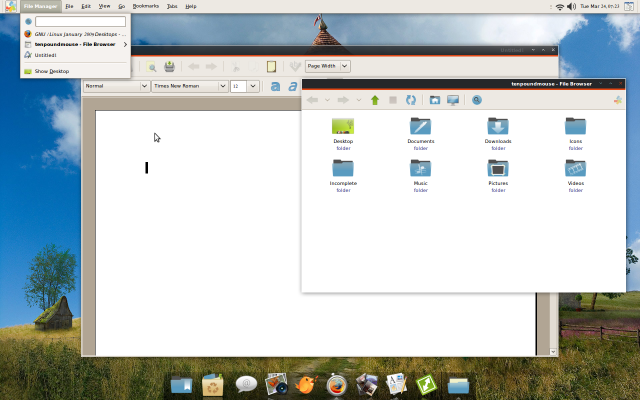Open the Back history dropdown arrow
640x400 pixels.
pyautogui.click(x=327, y=100)
